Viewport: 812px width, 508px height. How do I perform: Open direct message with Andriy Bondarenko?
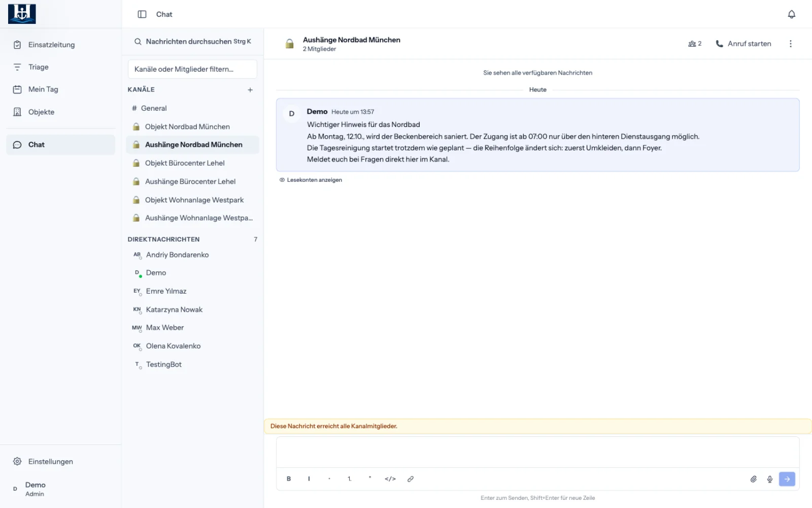(x=193, y=255)
